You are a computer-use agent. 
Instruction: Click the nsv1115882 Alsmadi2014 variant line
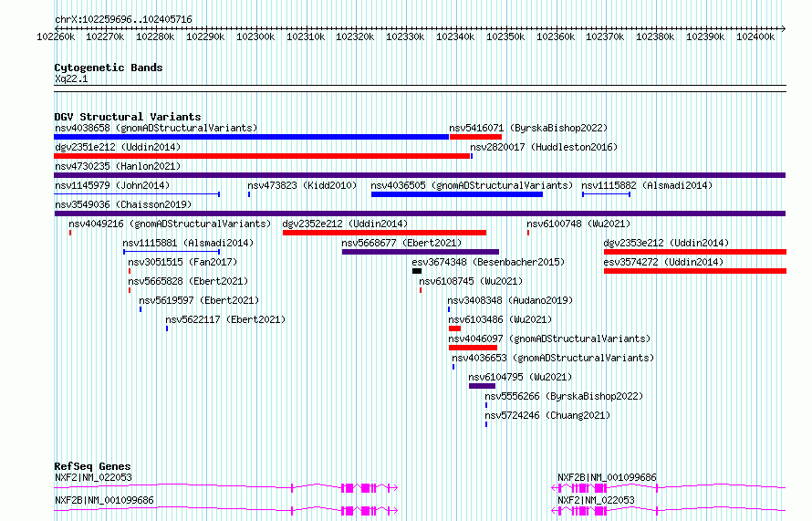coord(606,194)
